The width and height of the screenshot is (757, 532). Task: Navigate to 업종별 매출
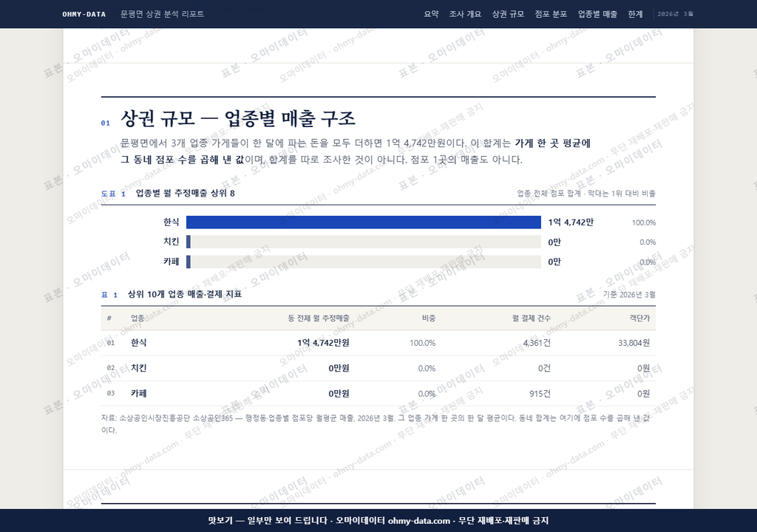(x=597, y=14)
